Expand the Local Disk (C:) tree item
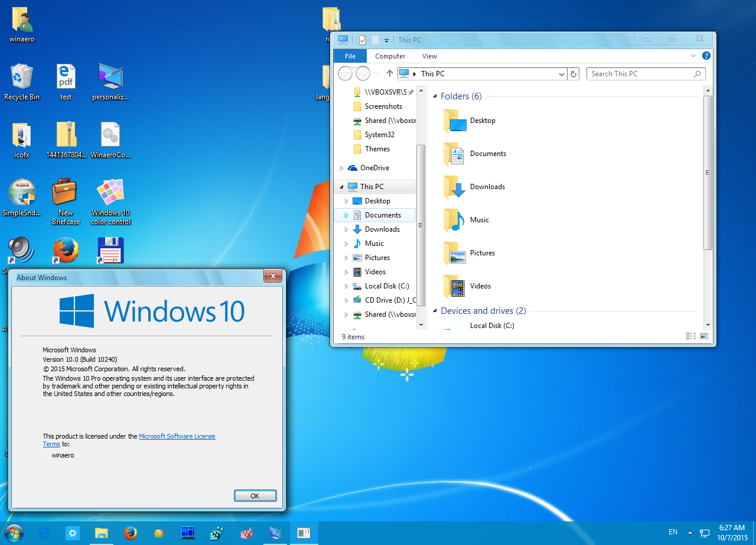The height and width of the screenshot is (545, 756). tap(346, 286)
